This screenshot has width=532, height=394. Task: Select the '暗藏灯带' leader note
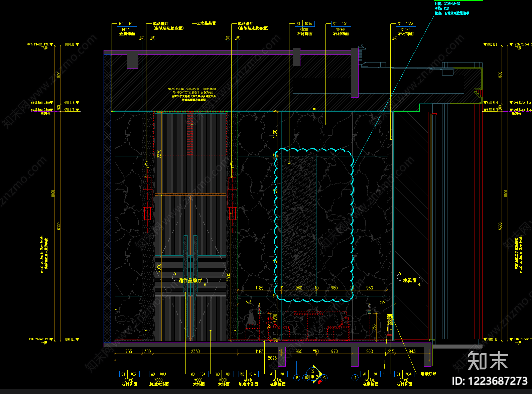point(428,374)
